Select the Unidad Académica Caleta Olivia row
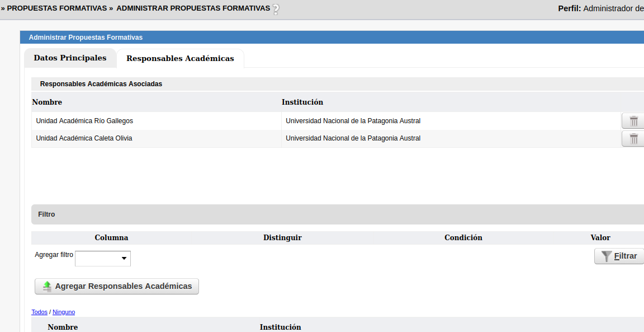The image size is (644, 332). pyautogui.click(x=84, y=138)
